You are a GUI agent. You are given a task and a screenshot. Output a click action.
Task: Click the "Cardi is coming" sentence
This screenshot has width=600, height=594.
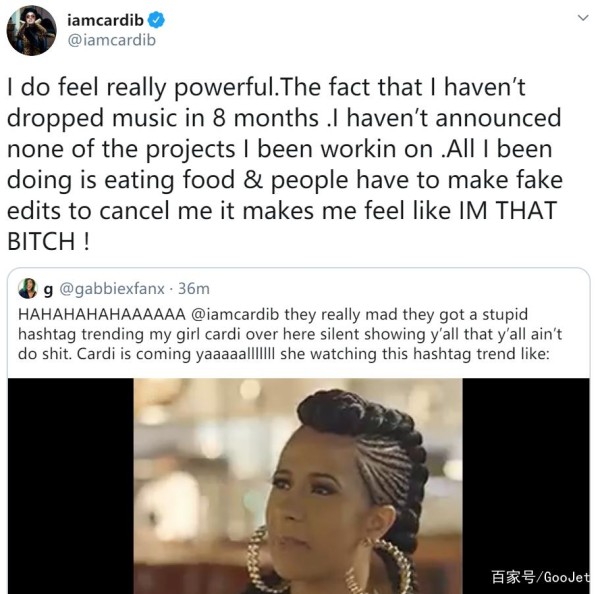pyautogui.click(x=134, y=354)
